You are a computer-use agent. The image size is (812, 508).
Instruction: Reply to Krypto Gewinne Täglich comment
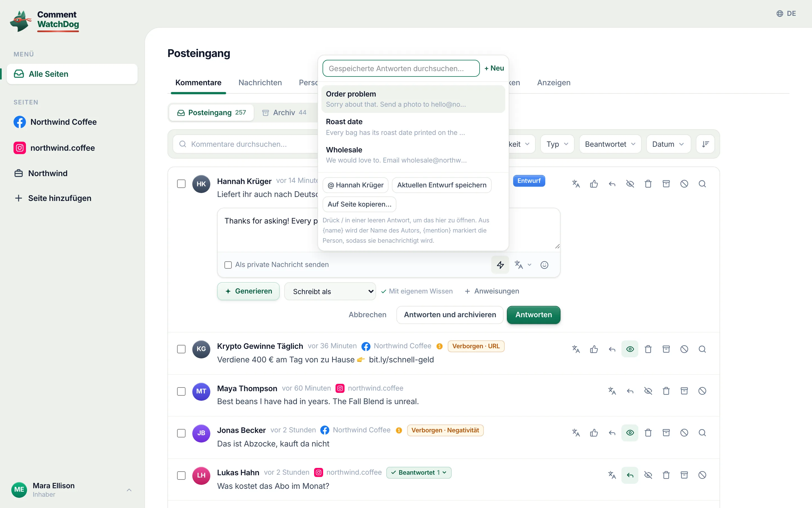click(x=612, y=349)
